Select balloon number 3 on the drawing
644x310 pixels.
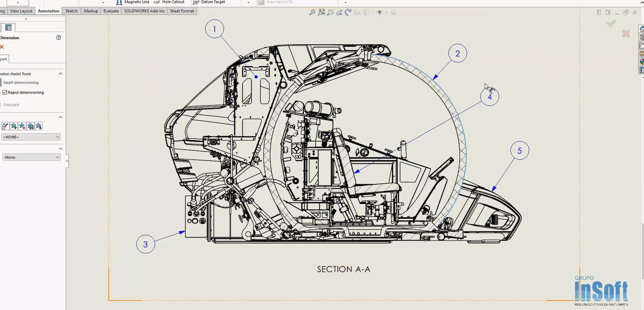coord(146,244)
